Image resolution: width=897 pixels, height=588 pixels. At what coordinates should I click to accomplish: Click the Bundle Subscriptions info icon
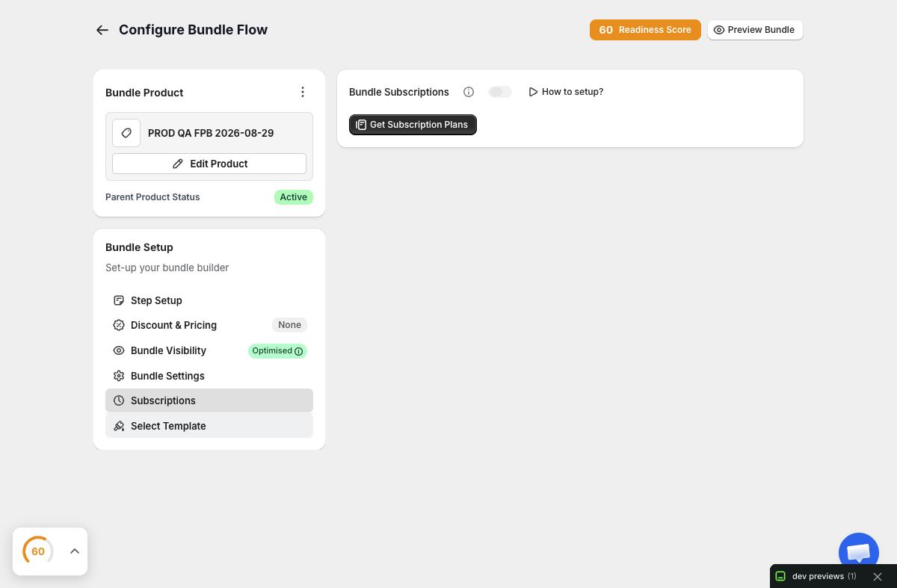point(469,92)
